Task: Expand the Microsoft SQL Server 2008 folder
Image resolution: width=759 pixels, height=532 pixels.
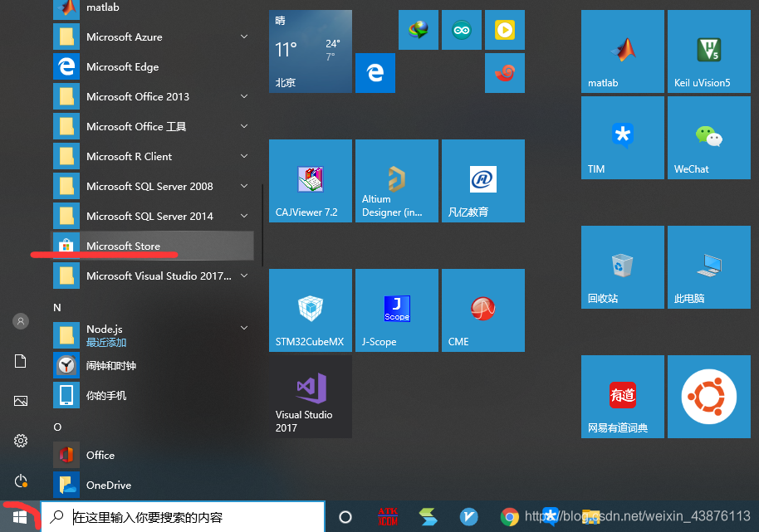Action: (152, 186)
